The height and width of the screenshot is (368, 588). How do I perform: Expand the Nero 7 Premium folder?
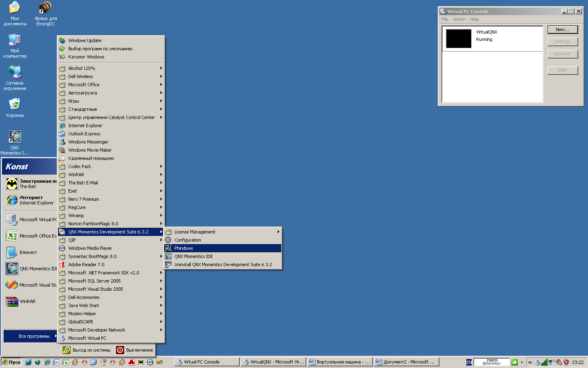click(111, 199)
